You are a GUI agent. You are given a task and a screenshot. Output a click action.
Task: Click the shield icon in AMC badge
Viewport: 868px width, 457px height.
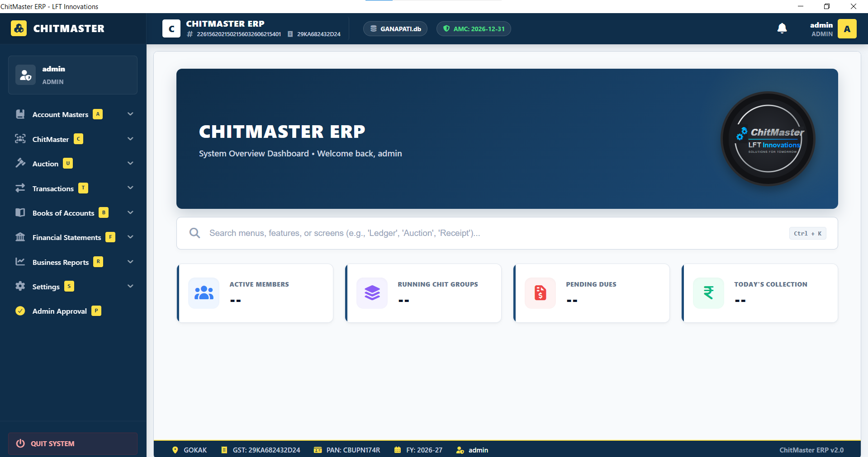pyautogui.click(x=446, y=28)
